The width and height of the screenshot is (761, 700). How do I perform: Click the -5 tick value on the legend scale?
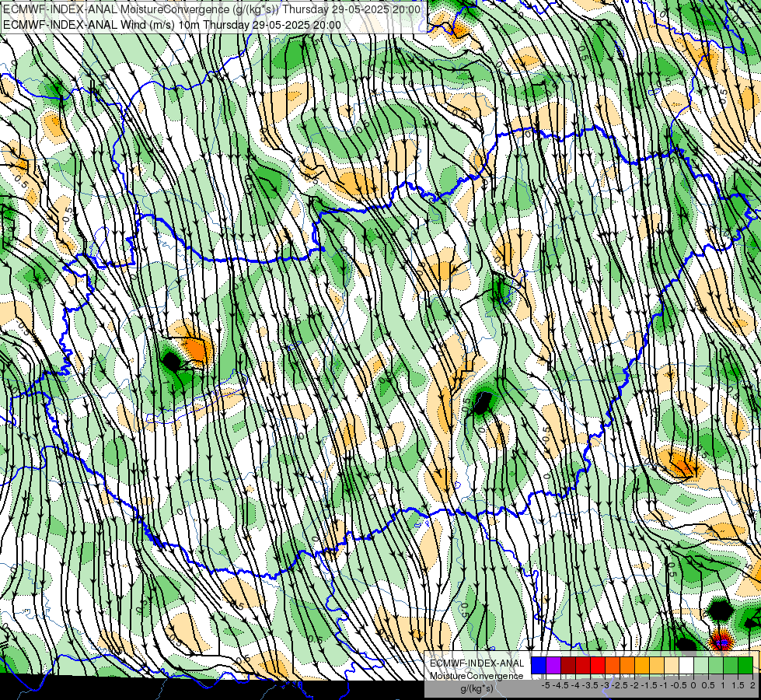[546, 685]
